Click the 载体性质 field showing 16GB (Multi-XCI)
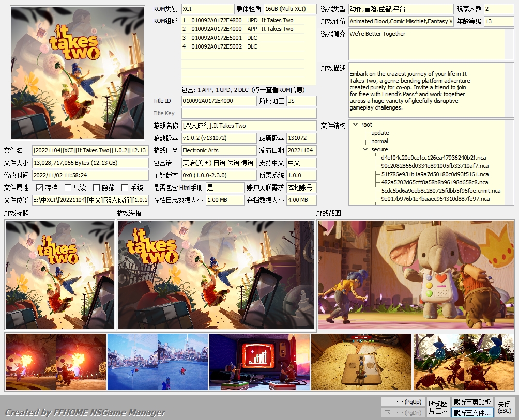 pyautogui.click(x=290, y=9)
